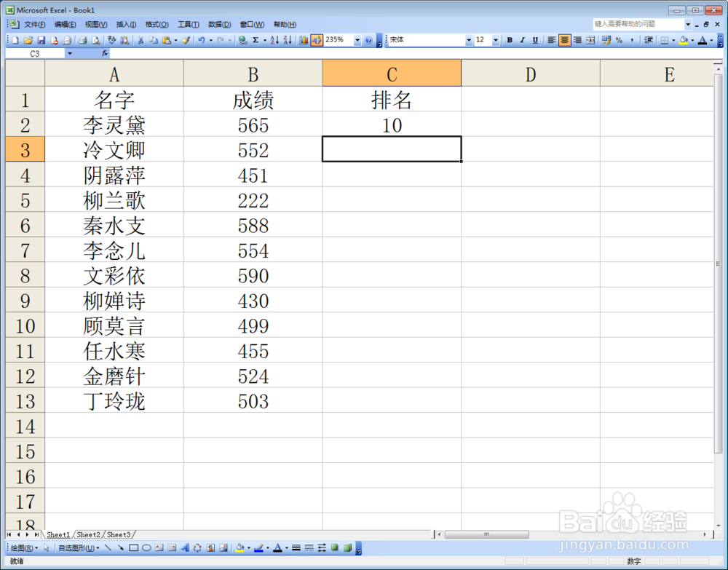Paste from clipboard
This screenshot has width=728, height=570.
167,40
